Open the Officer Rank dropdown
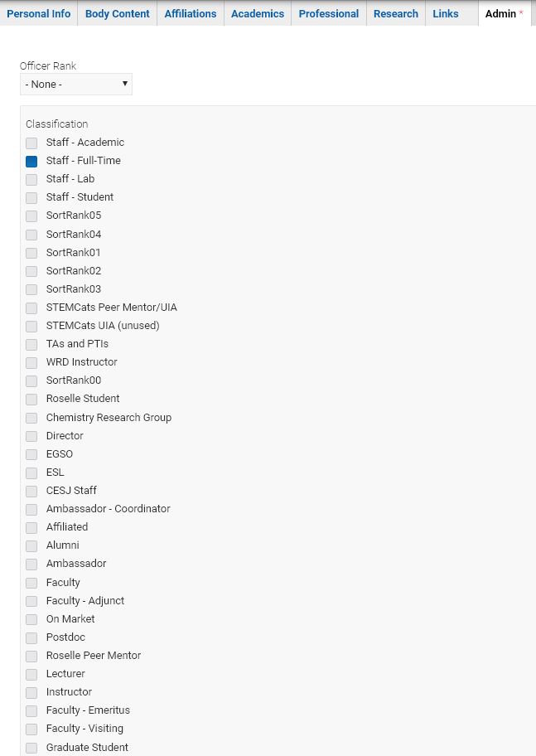This screenshot has height=756, width=536. (76, 85)
